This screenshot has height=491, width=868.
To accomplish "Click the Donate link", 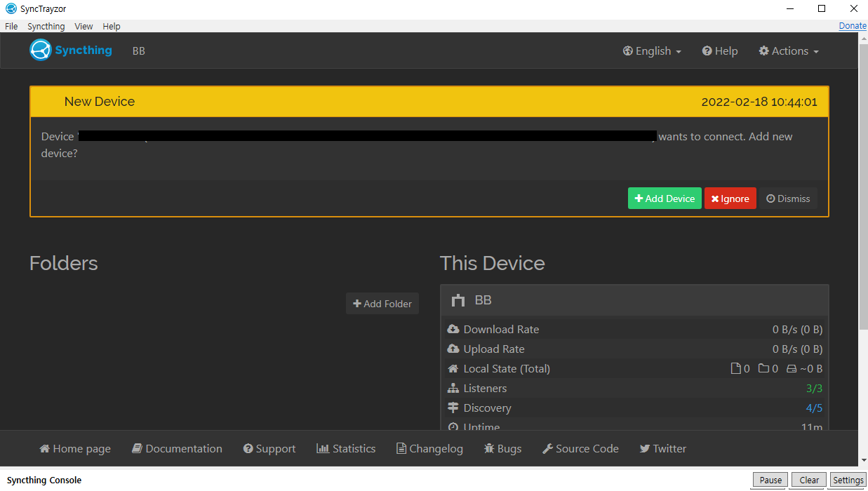I will 853,26.
